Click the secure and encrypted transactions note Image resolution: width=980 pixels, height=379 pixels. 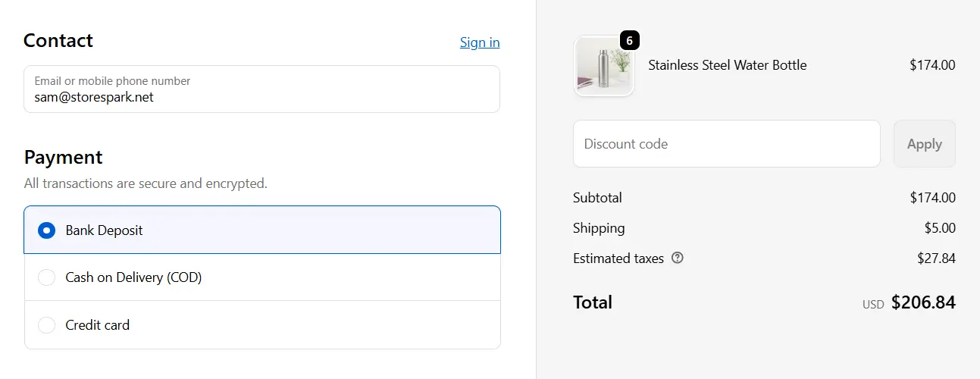[146, 183]
